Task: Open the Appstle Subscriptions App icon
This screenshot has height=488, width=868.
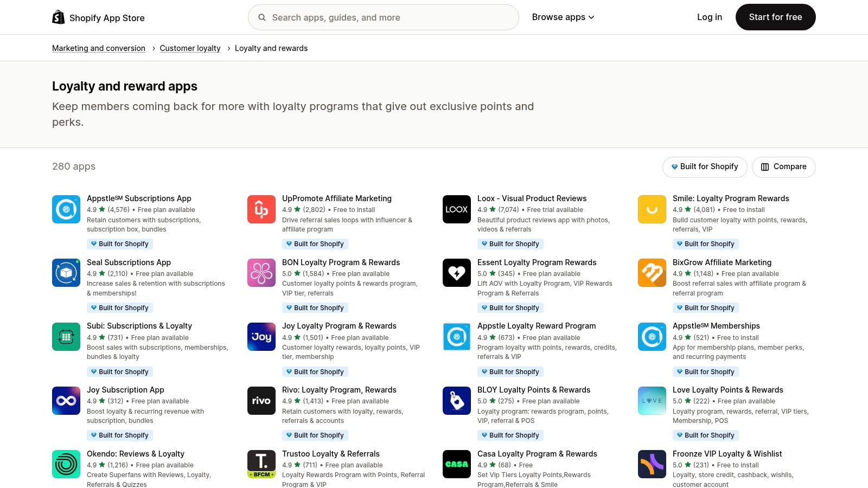Action: coord(66,209)
